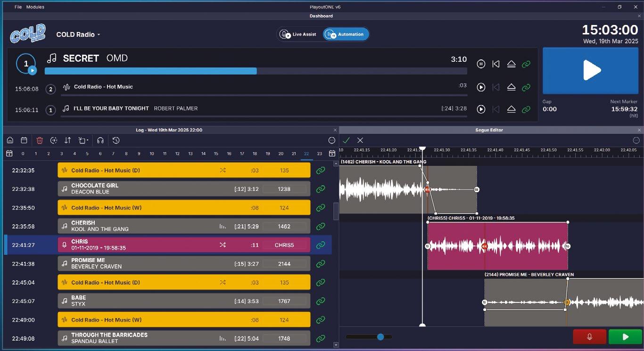Select hour 22 in the log hour strip
The width and height of the screenshot is (644, 351).
(x=306, y=154)
